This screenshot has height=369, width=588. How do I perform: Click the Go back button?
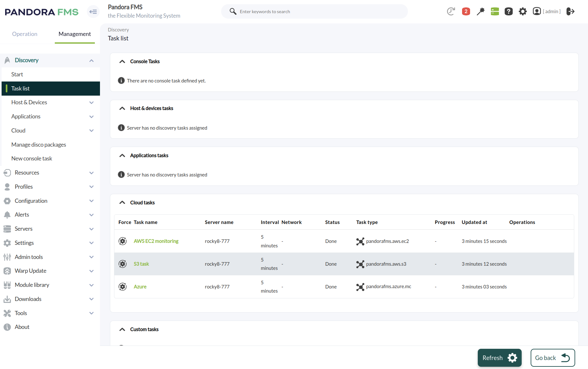click(x=552, y=358)
